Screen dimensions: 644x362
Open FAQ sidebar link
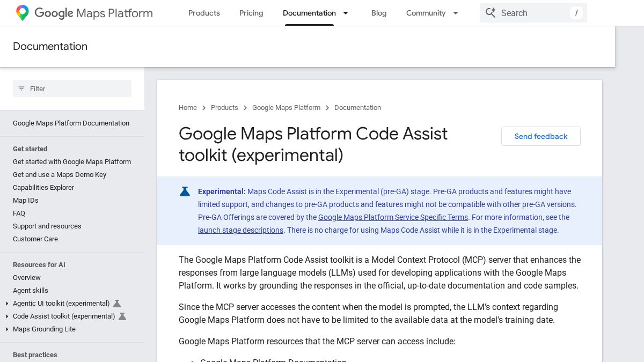[x=19, y=213]
